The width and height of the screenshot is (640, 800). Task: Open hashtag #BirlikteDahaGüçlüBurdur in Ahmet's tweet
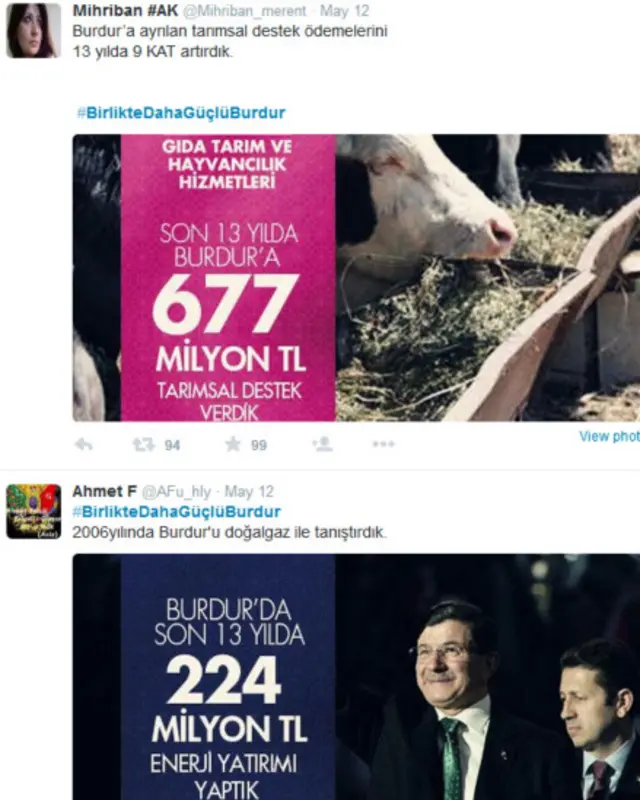point(177,512)
